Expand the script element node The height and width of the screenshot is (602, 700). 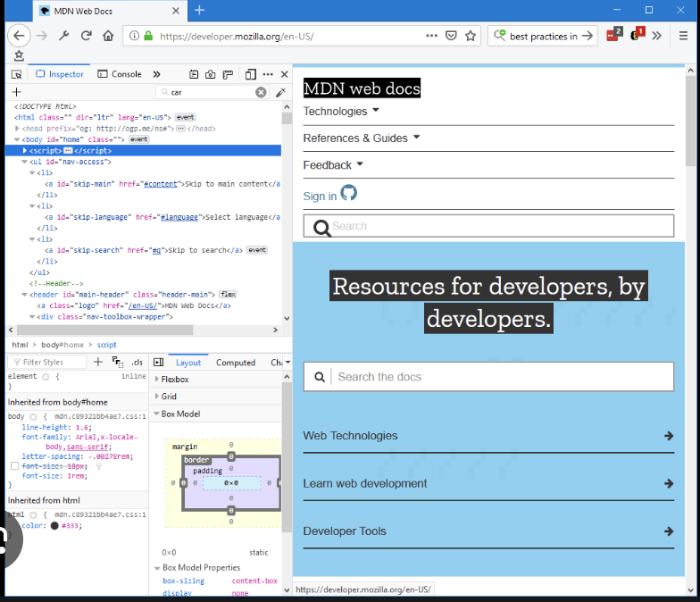pyautogui.click(x=25, y=150)
